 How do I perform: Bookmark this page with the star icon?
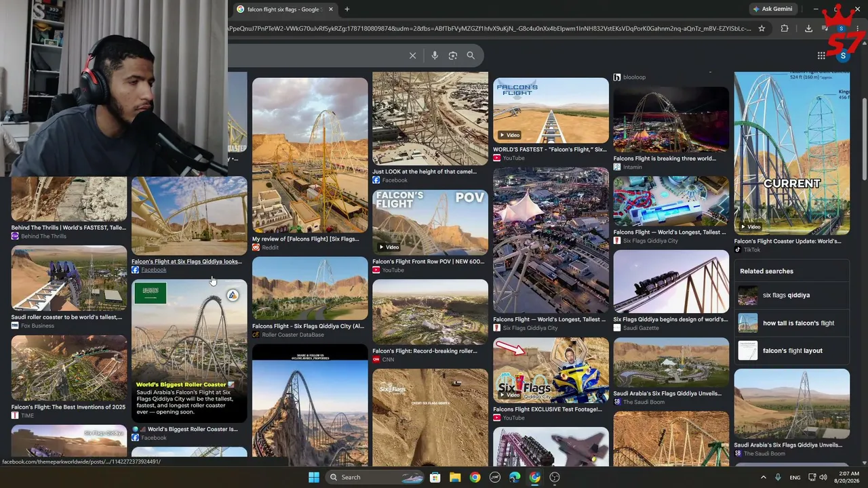[762, 28]
